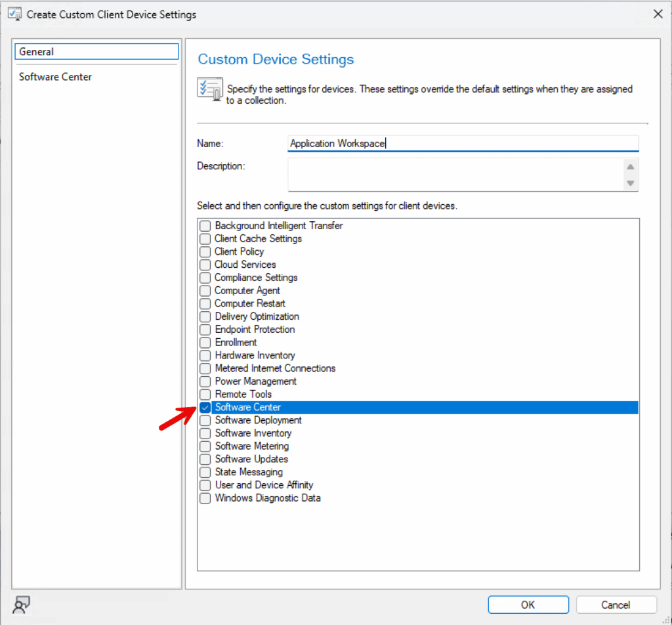Click the dialog title bar icon
672x625 pixels.
(x=14, y=14)
